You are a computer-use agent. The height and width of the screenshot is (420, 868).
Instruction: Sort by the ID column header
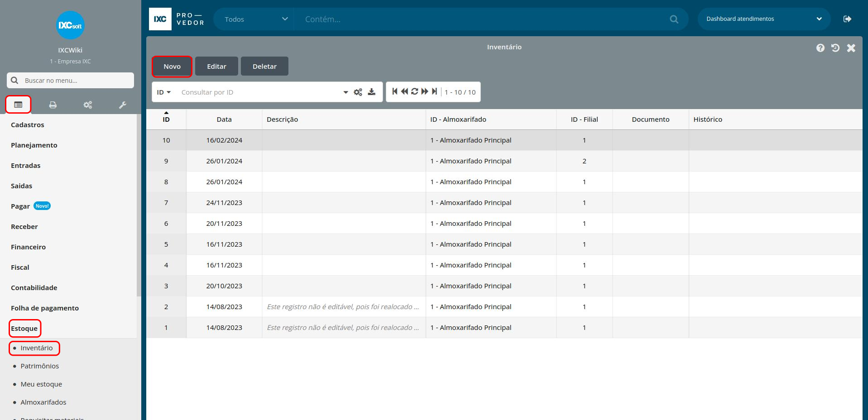click(x=166, y=119)
